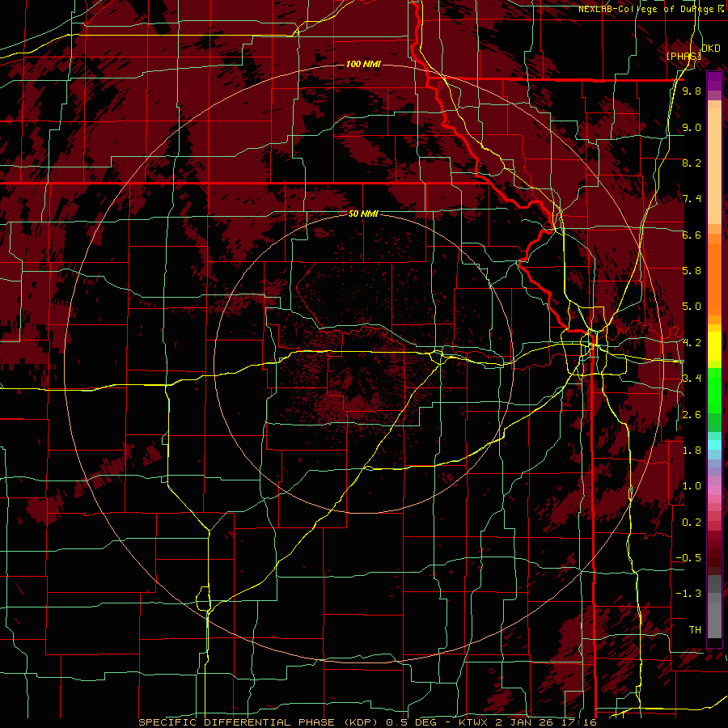Click the 6.6 value on the color scale

(692, 235)
